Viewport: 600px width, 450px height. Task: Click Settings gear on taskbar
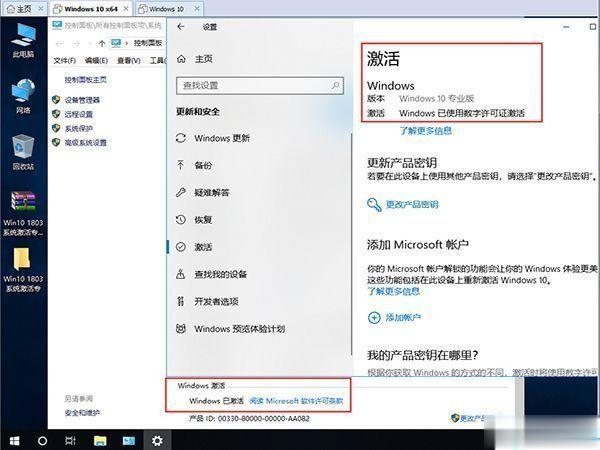click(157, 440)
